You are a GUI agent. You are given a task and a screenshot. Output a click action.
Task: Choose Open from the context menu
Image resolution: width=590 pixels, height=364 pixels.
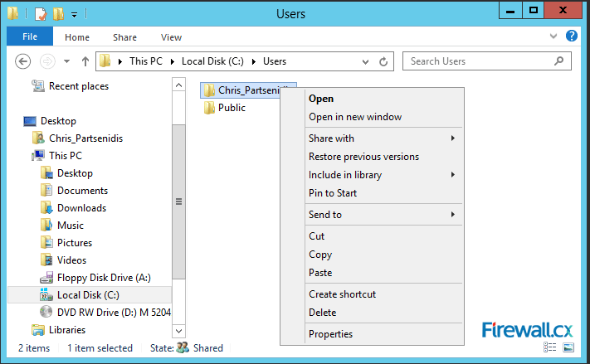click(x=384, y=99)
